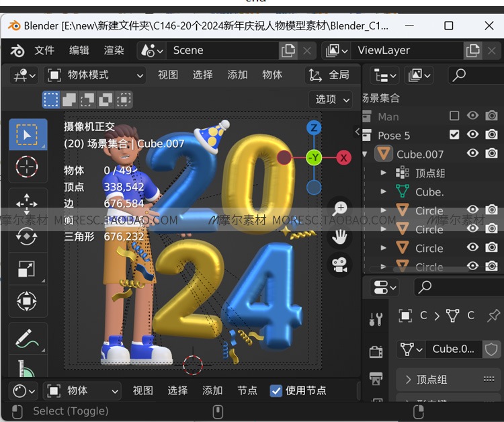Open node editor type dropdown (物体)
Image resolution: width=504 pixels, height=422 pixels.
82,391
